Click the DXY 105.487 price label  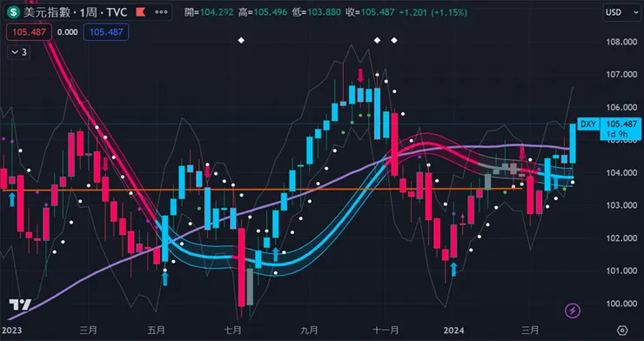(609, 124)
